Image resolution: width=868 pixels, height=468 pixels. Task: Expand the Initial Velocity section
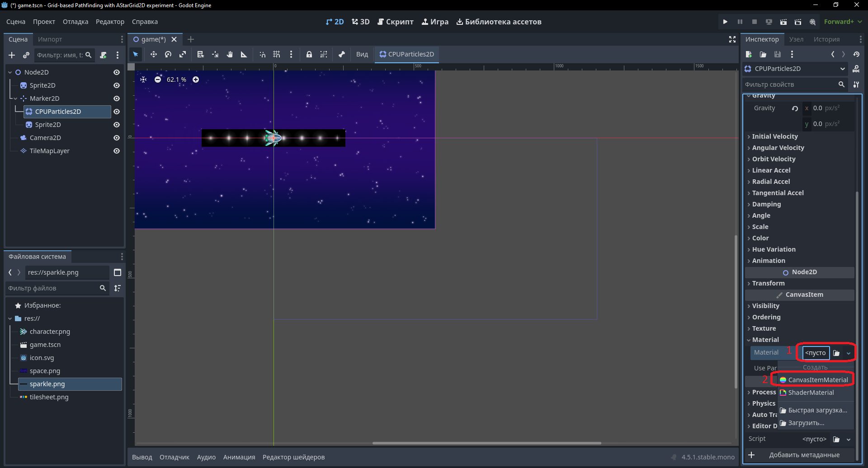[x=799, y=136]
